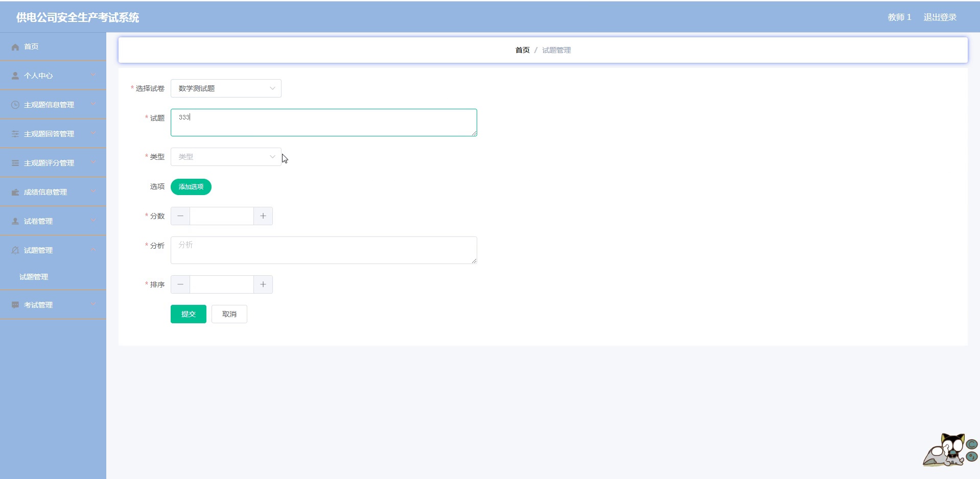Click the 供电公司安全生产考试系统 title

78,17
